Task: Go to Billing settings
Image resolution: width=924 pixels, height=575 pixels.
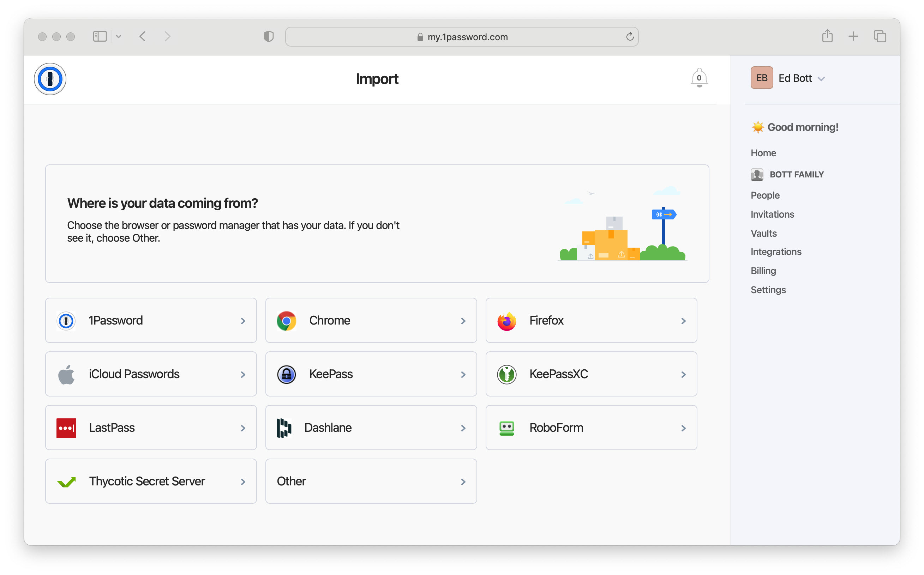Action: (763, 270)
